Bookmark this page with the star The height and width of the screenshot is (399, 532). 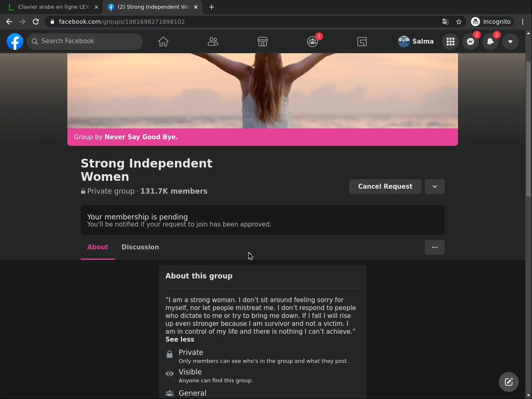(459, 22)
